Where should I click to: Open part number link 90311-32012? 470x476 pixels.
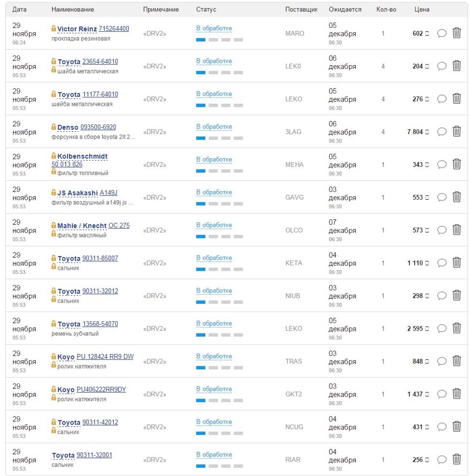click(100, 291)
